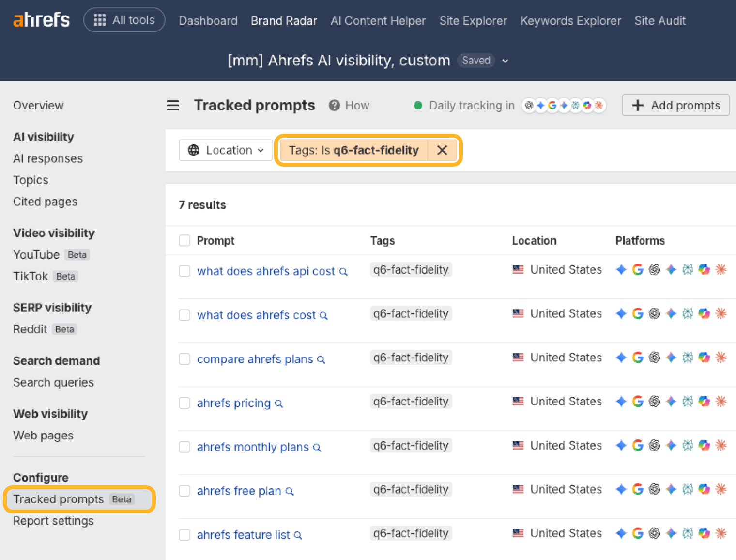Tick the 'ahrefs monthly plans' checkbox

click(x=184, y=447)
